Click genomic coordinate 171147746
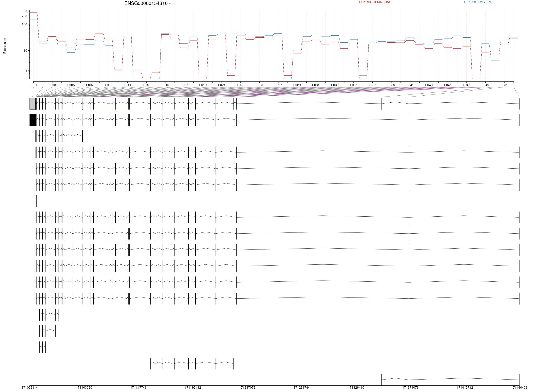This screenshot has width=544, height=392. tap(138, 387)
